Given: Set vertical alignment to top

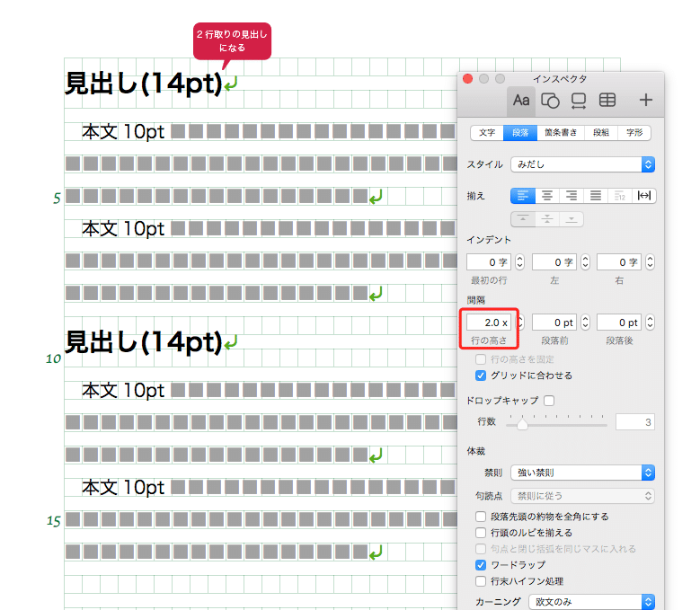Looking at the screenshot, I should coord(523,219).
